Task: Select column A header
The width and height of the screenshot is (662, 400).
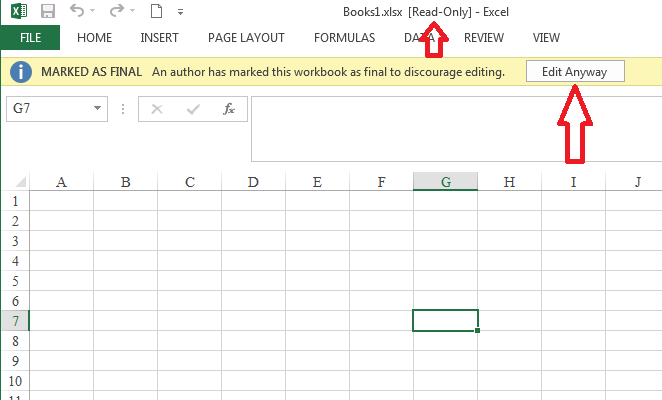Action: 62,182
